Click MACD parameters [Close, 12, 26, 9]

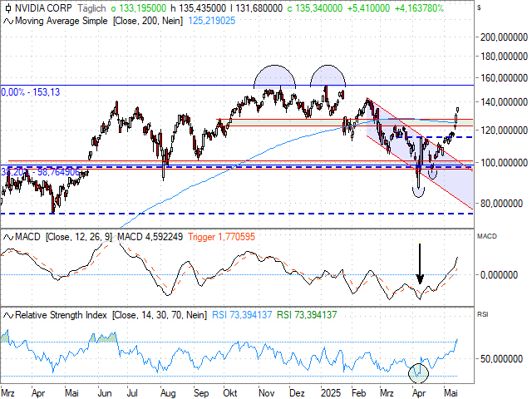pos(78,237)
